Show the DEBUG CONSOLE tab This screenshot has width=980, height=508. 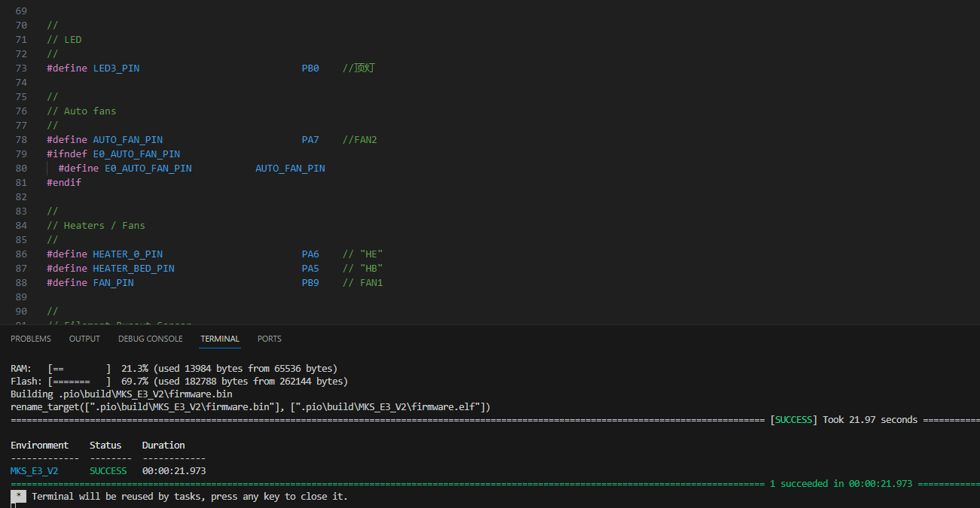click(x=150, y=339)
